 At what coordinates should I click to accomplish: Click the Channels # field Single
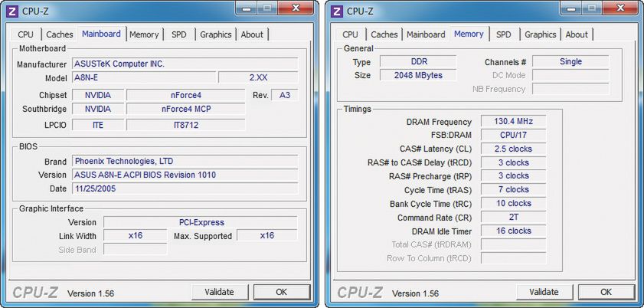tap(570, 61)
